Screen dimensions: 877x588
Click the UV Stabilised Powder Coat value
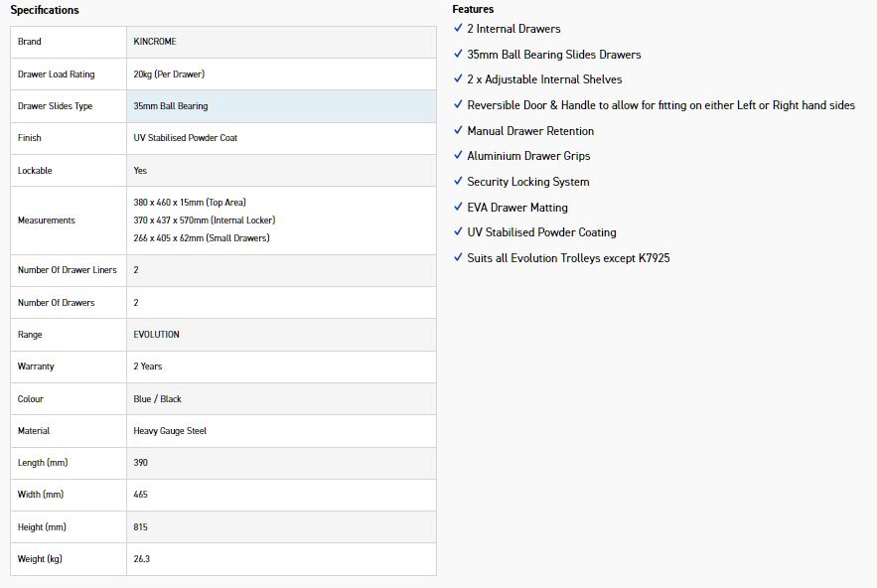(x=185, y=138)
